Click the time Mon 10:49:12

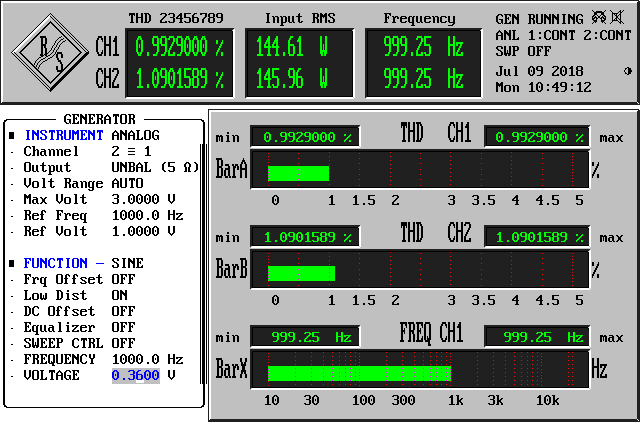pyautogui.click(x=543, y=87)
